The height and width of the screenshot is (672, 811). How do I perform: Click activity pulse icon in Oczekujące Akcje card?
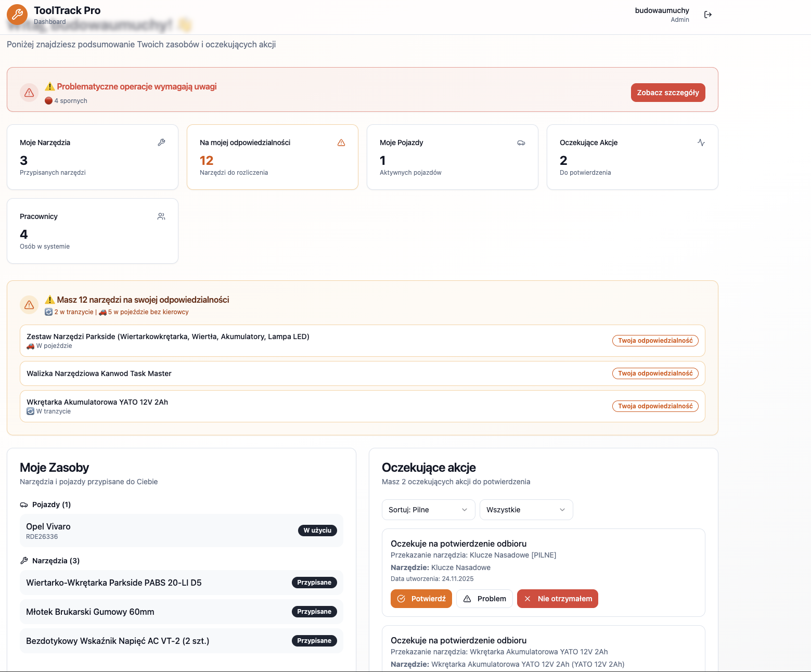click(x=701, y=143)
